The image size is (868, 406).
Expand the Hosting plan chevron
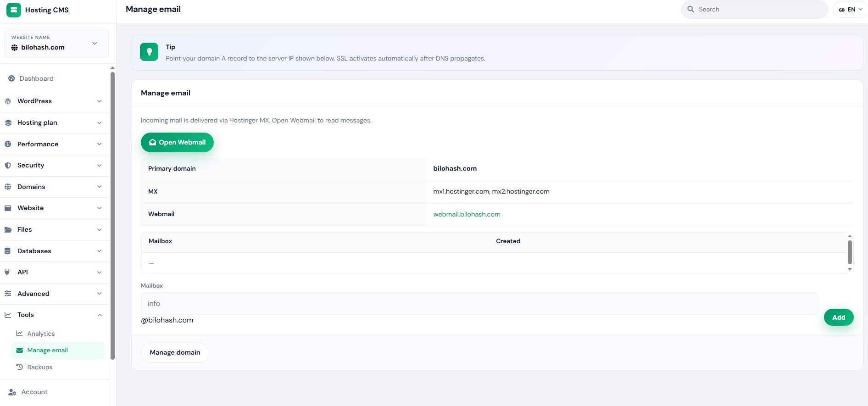point(99,122)
